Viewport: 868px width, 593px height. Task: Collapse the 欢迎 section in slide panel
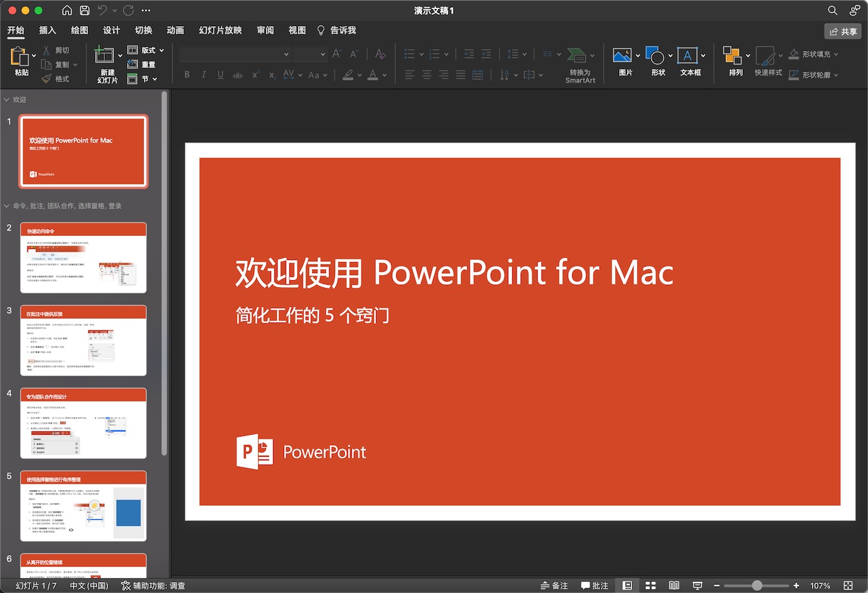coord(7,100)
